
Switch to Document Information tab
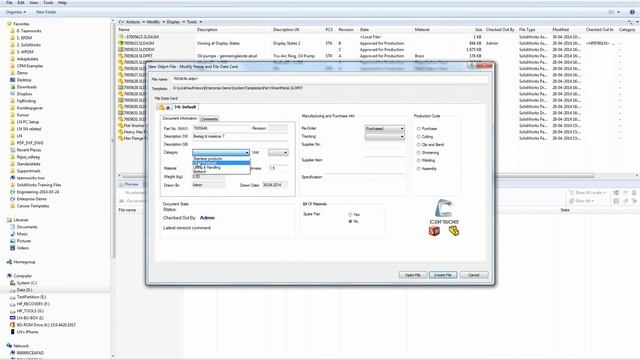(x=180, y=118)
